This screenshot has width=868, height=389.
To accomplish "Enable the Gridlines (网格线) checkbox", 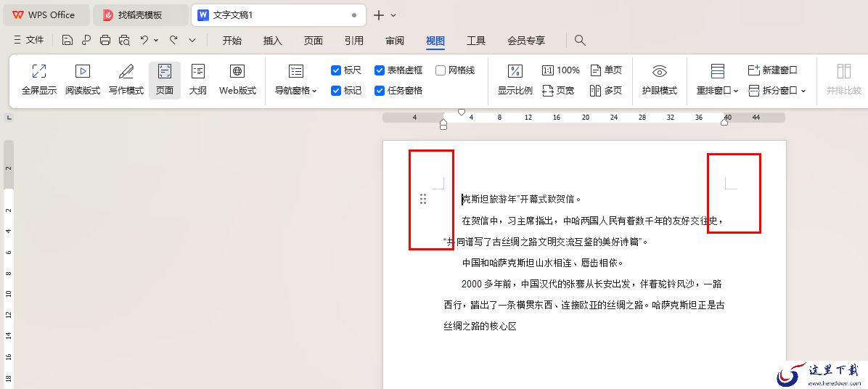I will pos(441,70).
